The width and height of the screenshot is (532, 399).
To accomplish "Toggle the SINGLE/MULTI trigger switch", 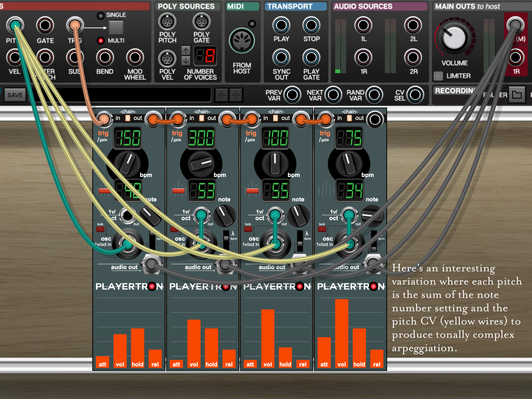I will point(116,28).
